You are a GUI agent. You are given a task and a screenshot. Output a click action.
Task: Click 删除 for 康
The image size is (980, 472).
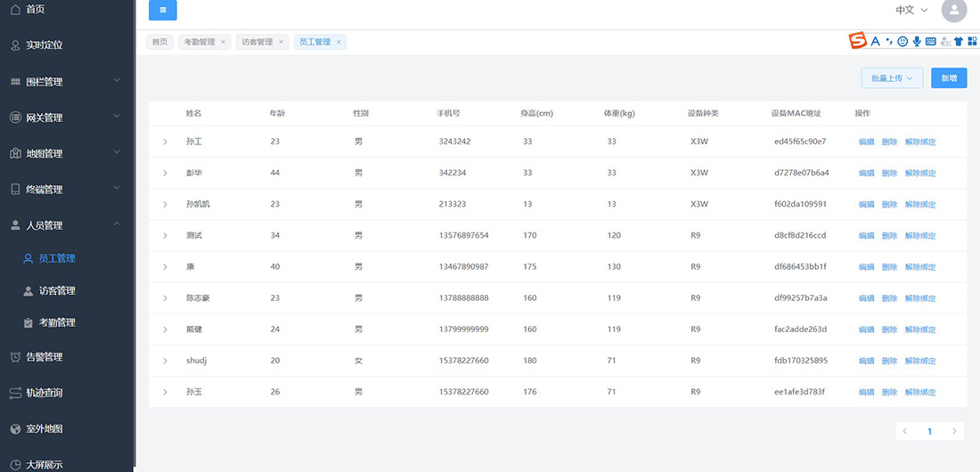[889, 267]
